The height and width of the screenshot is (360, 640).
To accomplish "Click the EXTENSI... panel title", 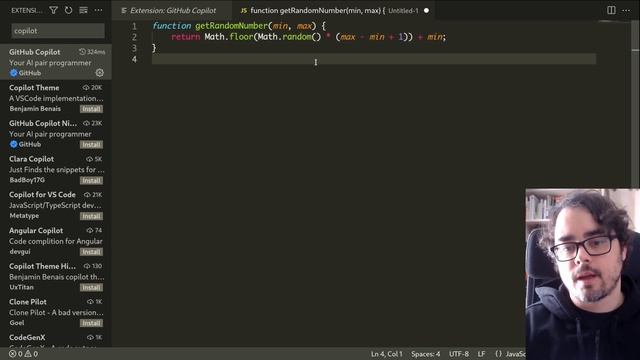I will point(27,10).
